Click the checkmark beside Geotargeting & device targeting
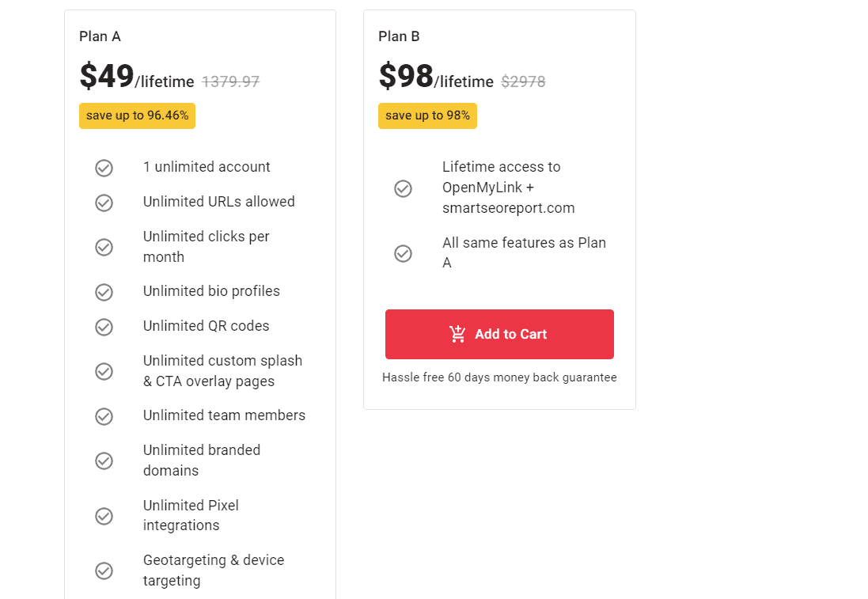868x599 pixels. coord(104,571)
